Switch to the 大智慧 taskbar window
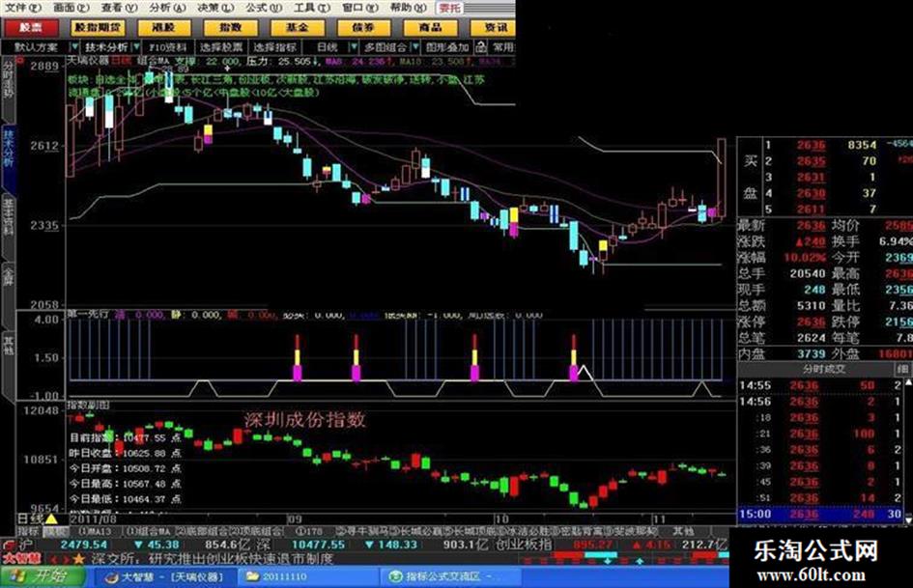 point(165,576)
